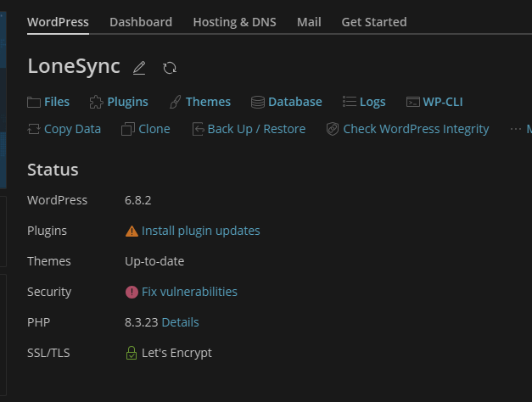
Task: Open the Themes link
Action: tap(208, 102)
